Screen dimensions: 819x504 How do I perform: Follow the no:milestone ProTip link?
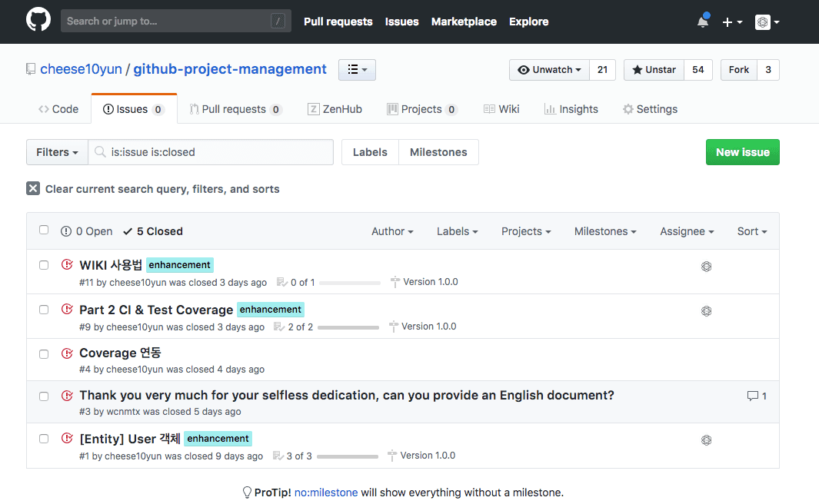[x=326, y=492]
